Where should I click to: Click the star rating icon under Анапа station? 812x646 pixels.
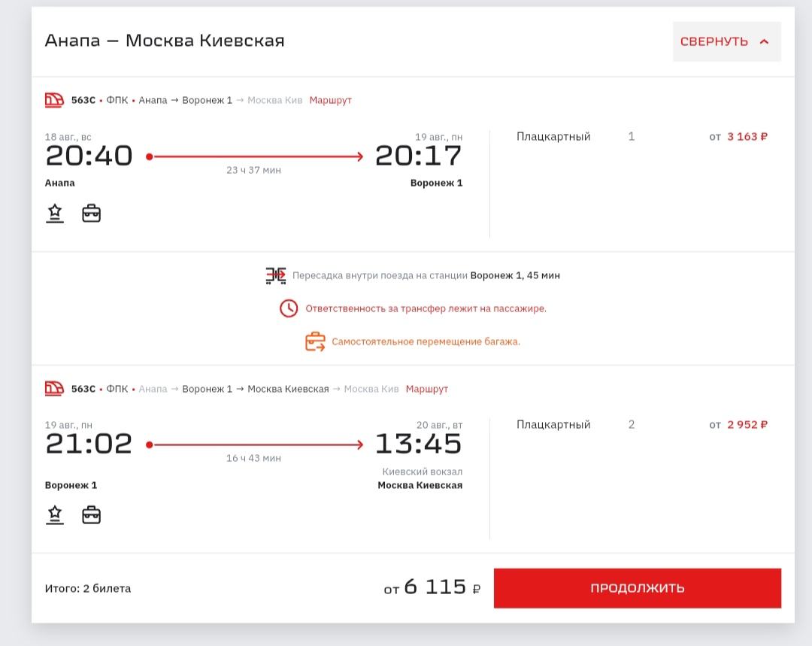(x=54, y=214)
